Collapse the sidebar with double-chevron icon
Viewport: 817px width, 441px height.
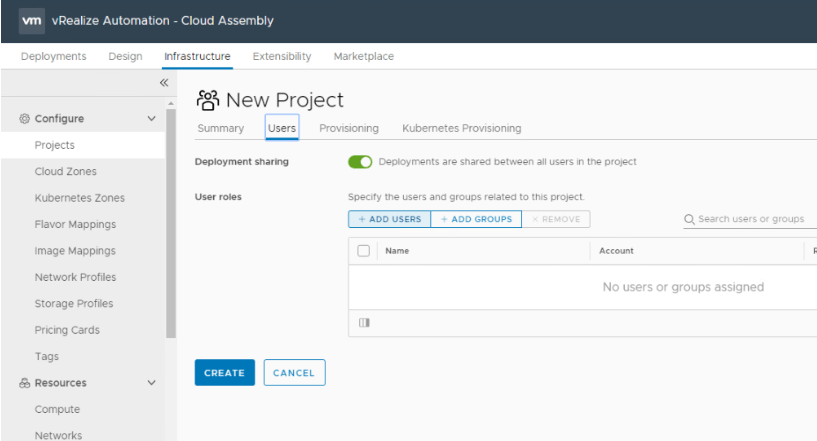point(164,83)
